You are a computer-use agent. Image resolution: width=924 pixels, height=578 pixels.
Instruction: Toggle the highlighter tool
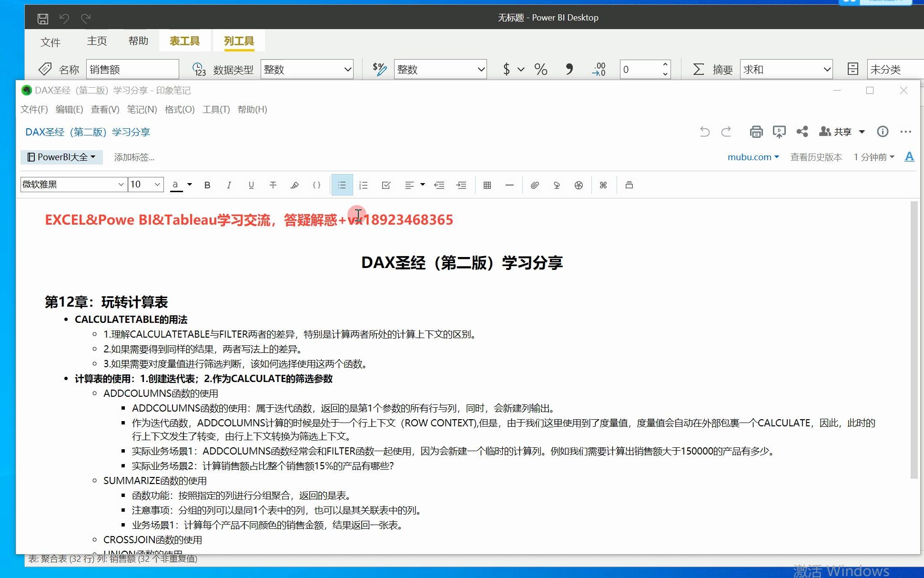294,185
